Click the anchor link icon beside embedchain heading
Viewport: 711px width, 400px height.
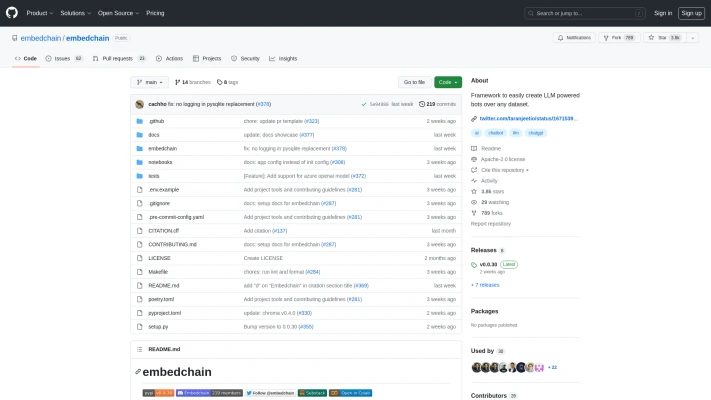pyautogui.click(x=138, y=372)
